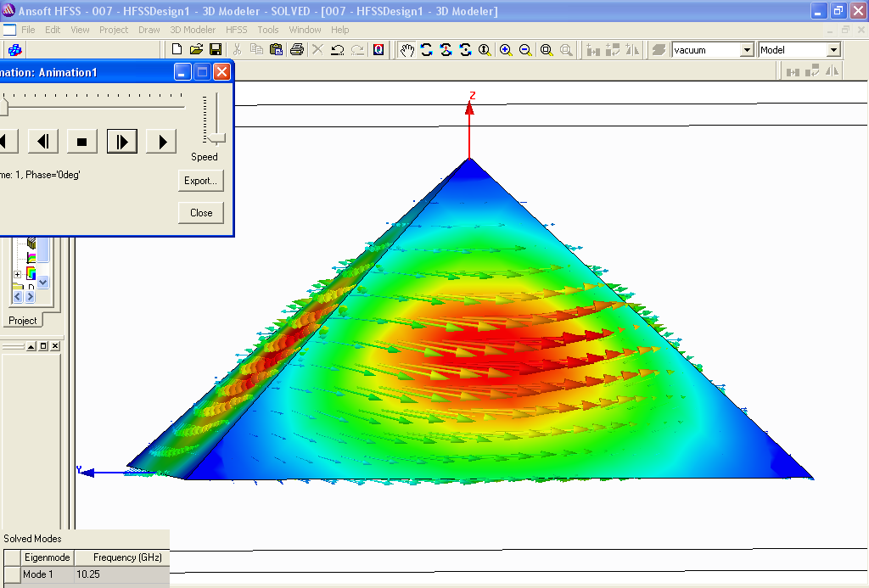
Task: Click the Zoom In plus magnifier
Action: pos(506,50)
